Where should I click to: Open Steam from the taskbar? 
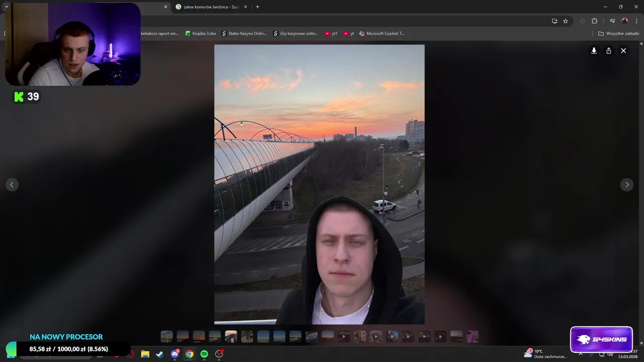159,354
